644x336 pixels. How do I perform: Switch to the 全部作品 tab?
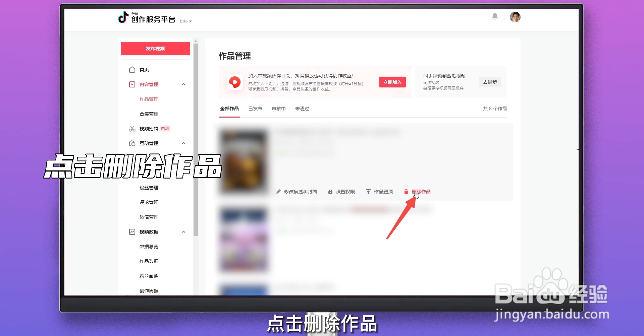(x=229, y=109)
